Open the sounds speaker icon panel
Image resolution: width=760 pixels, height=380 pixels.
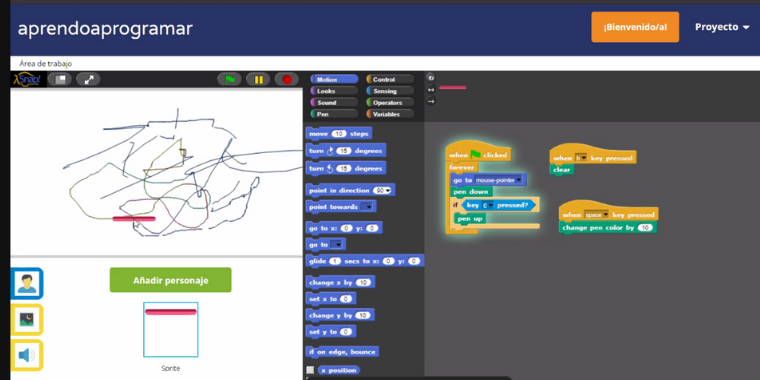(27, 355)
